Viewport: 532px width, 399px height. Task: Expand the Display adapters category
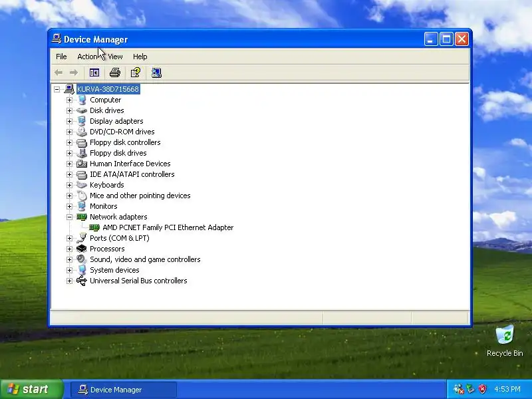pos(70,121)
